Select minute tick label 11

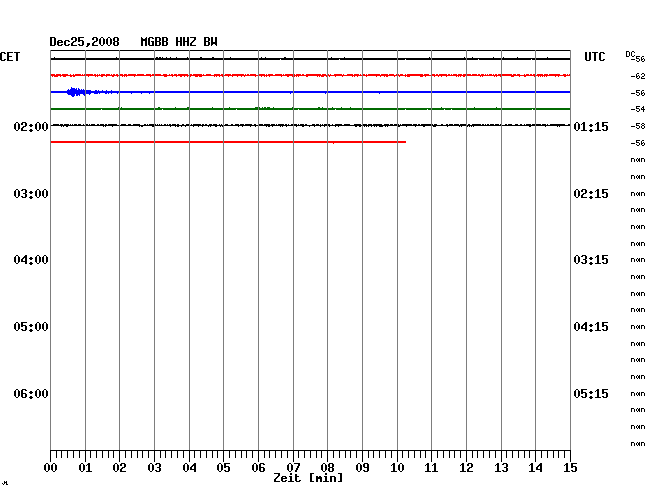click(431, 467)
